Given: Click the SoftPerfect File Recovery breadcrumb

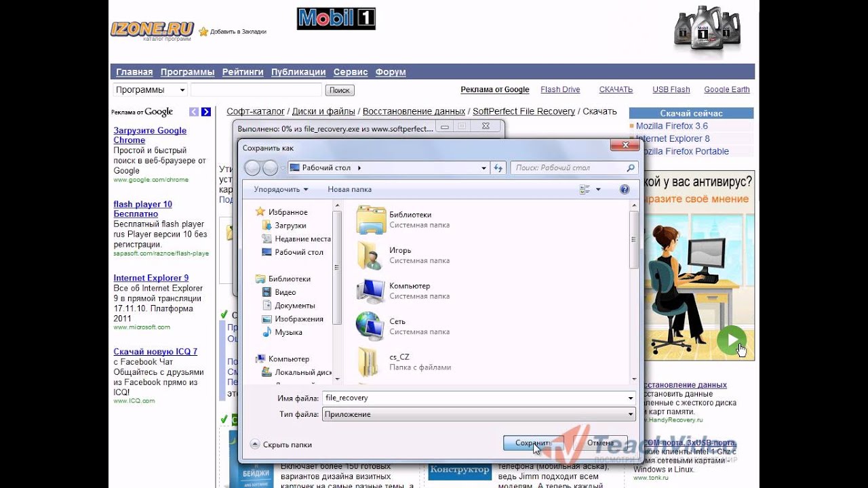Looking at the screenshot, I should [524, 111].
